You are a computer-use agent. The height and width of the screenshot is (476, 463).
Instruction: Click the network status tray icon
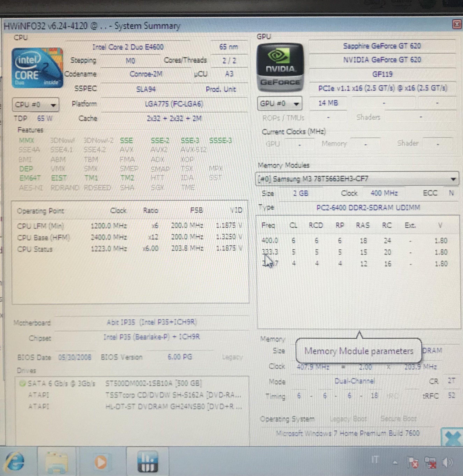pos(430,462)
